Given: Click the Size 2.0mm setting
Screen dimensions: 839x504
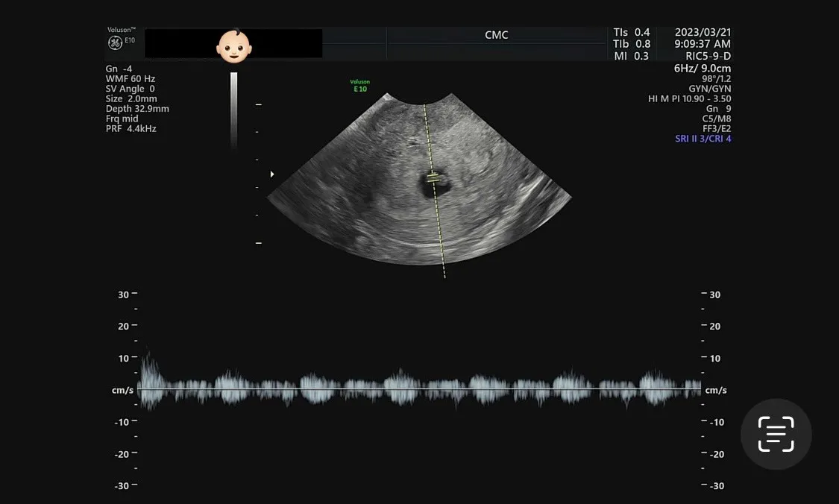Looking at the screenshot, I should 131,98.
